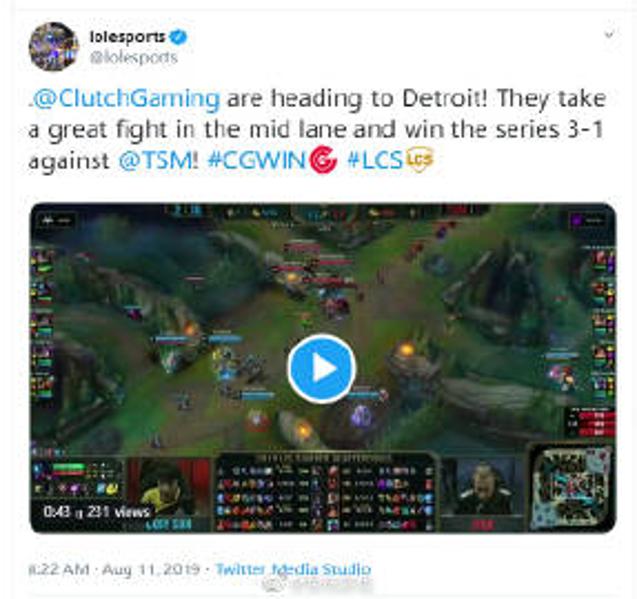Open the tweet options chevron menu
This screenshot has height=599, width=637.
(609, 35)
